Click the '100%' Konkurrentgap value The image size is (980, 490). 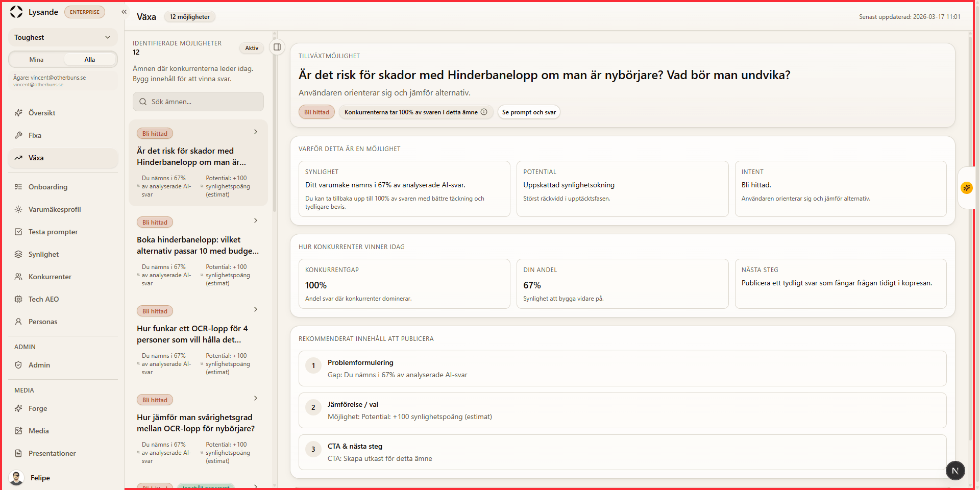(x=316, y=285)
